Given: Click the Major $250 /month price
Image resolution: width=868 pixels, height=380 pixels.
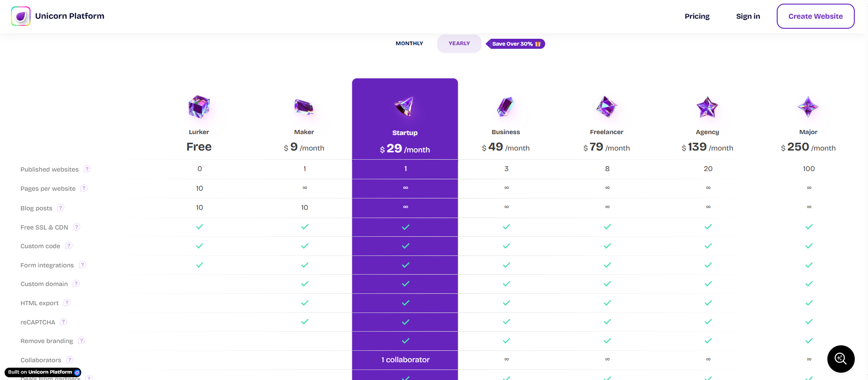Looking at the screenshot, I should tap(808, 147).
